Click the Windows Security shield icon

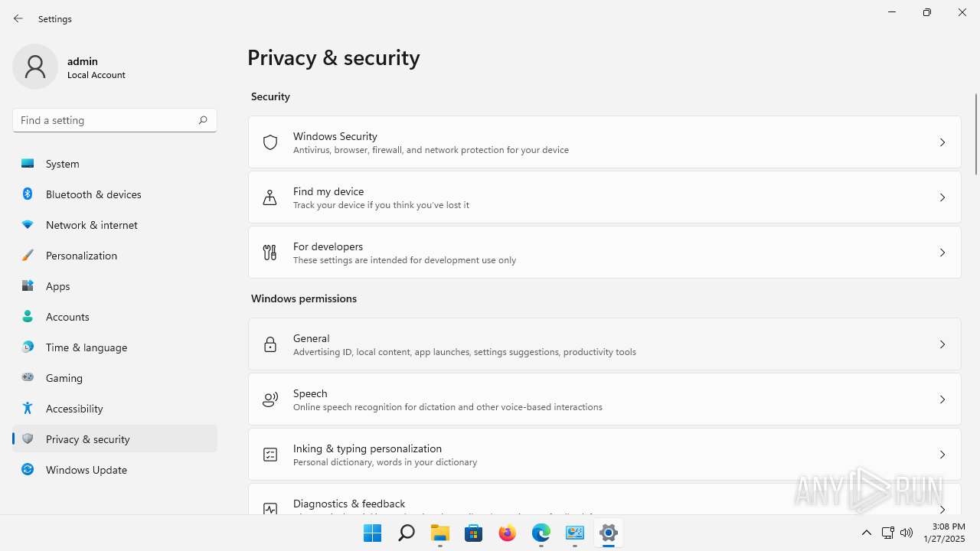[x=270, y=142]
